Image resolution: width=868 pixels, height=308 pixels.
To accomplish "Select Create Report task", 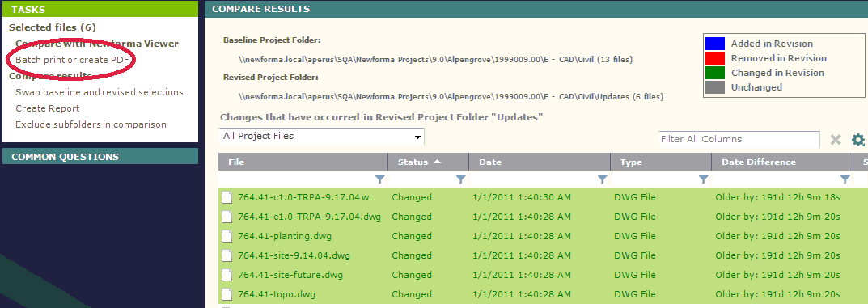I will (48, 108).
